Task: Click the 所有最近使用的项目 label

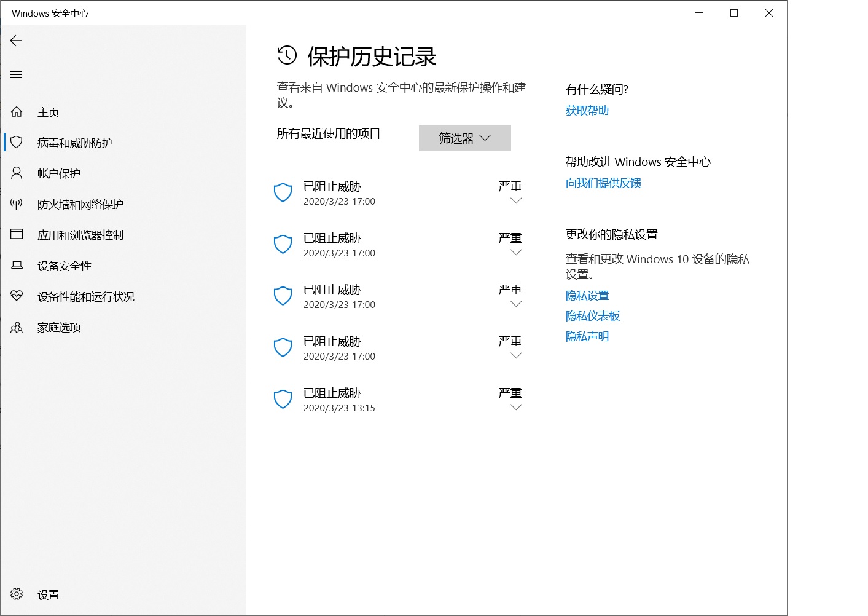Action: coord(329,133)
